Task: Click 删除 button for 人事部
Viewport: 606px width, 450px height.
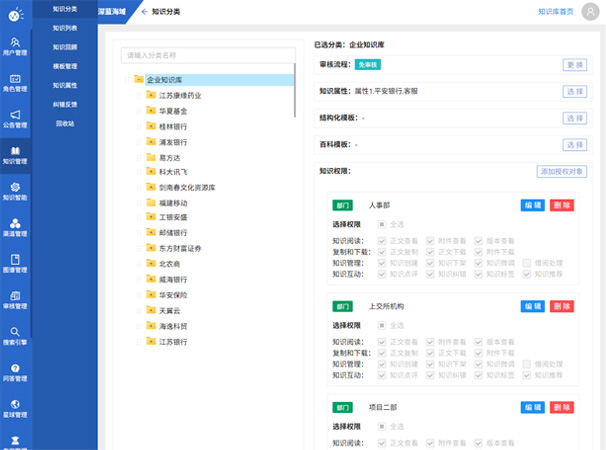Action: 562,205
